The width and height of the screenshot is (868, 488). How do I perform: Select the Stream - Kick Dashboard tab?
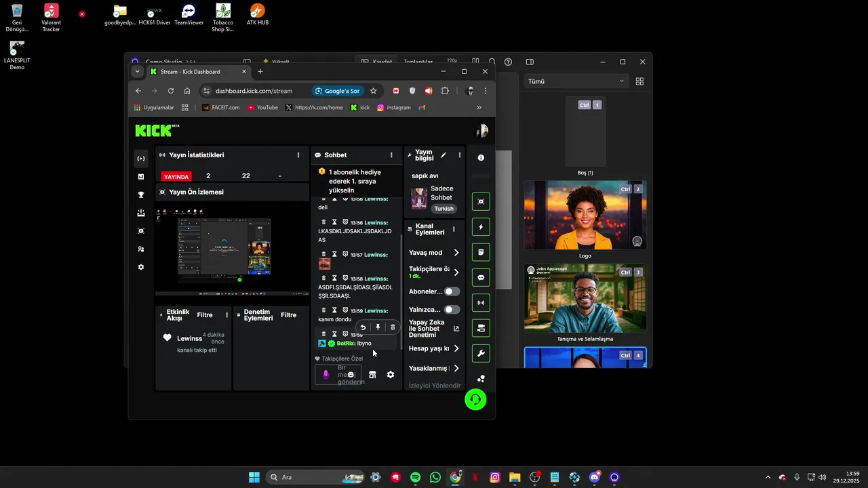tap(198, 71)
